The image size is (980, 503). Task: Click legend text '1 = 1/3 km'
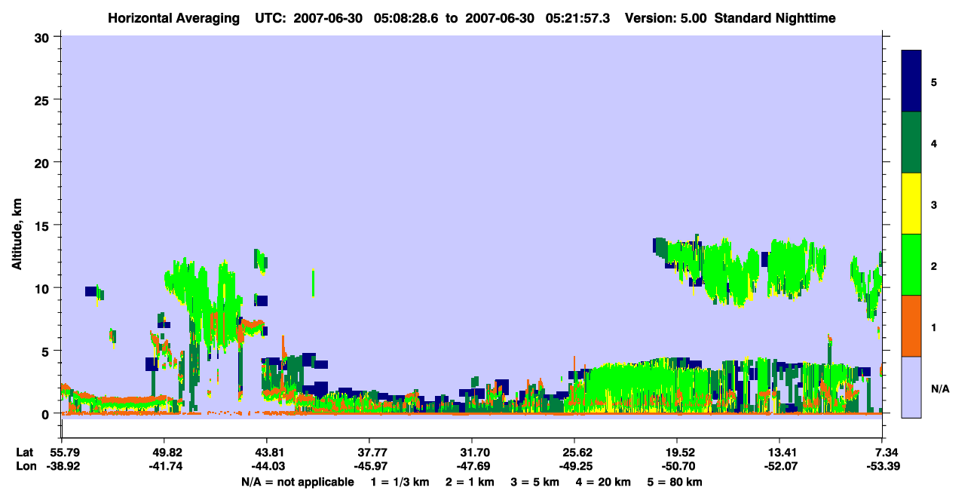coord(398,482)
